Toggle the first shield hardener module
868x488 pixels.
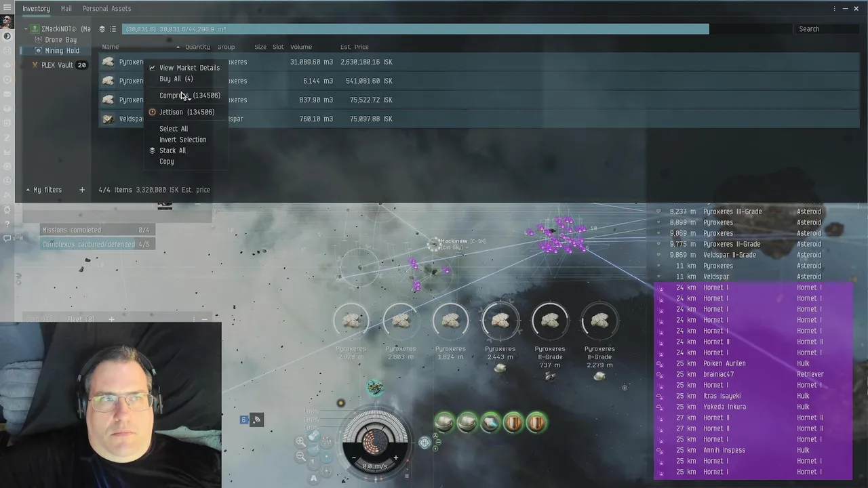click(513, 423)
